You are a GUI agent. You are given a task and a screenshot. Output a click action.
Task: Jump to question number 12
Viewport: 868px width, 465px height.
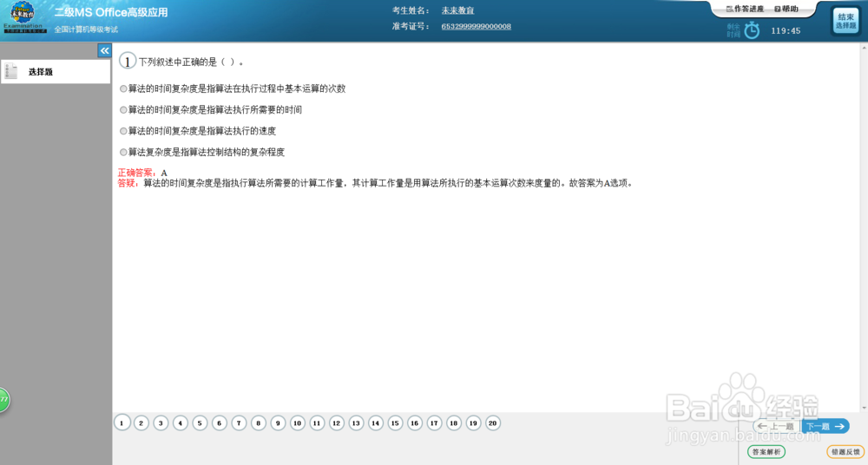point(336,423)
